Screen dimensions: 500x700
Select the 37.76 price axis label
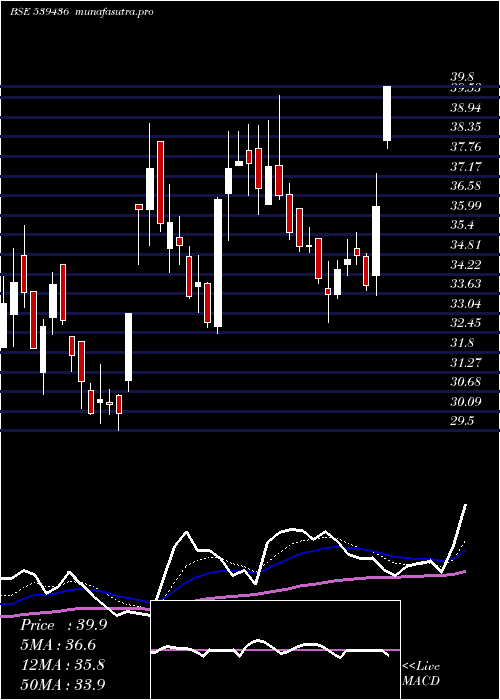click(x=465, y=147)
